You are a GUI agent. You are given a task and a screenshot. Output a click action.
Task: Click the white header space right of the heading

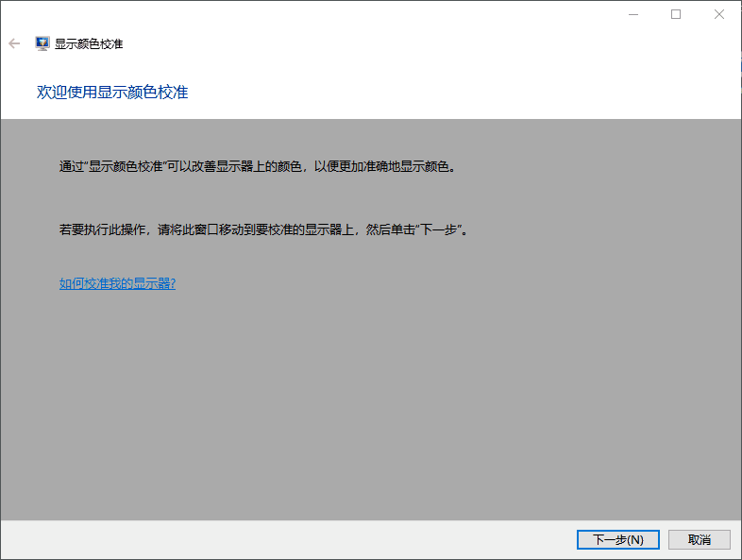[x=472, y=93]
